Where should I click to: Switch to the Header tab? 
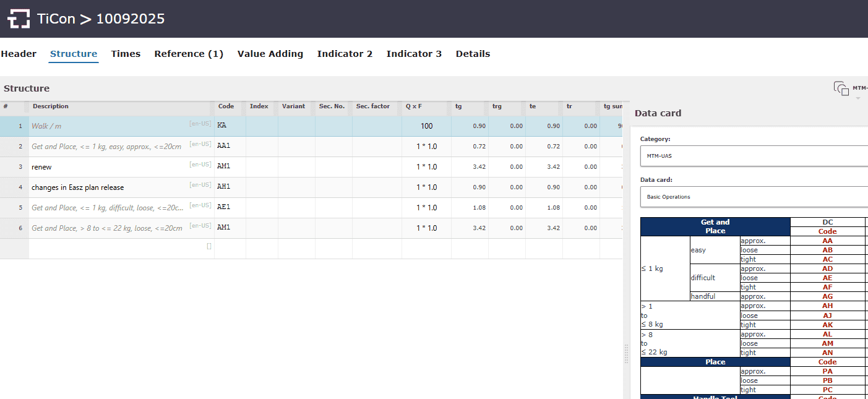tap(19, 54)
